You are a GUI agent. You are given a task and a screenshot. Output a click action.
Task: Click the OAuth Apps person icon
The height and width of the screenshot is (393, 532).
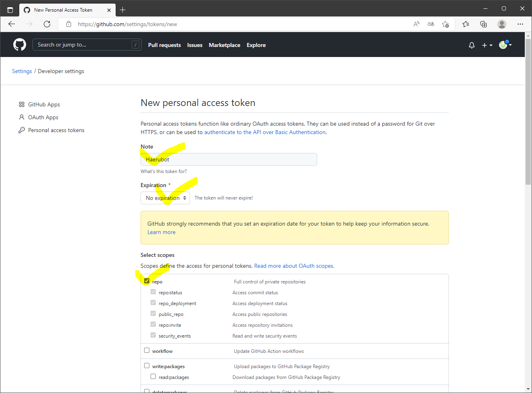coord(22,117)
